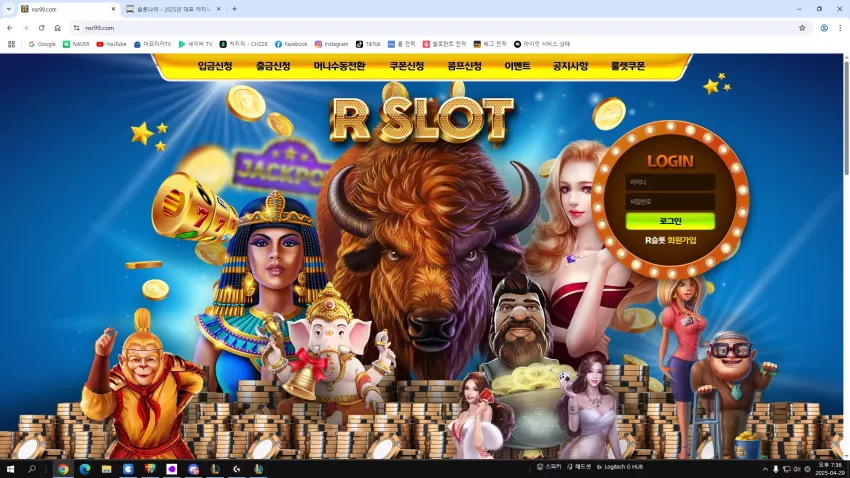Bookmark this page with the star icon
Screen dimensions: 850x478
click(802, 28)
